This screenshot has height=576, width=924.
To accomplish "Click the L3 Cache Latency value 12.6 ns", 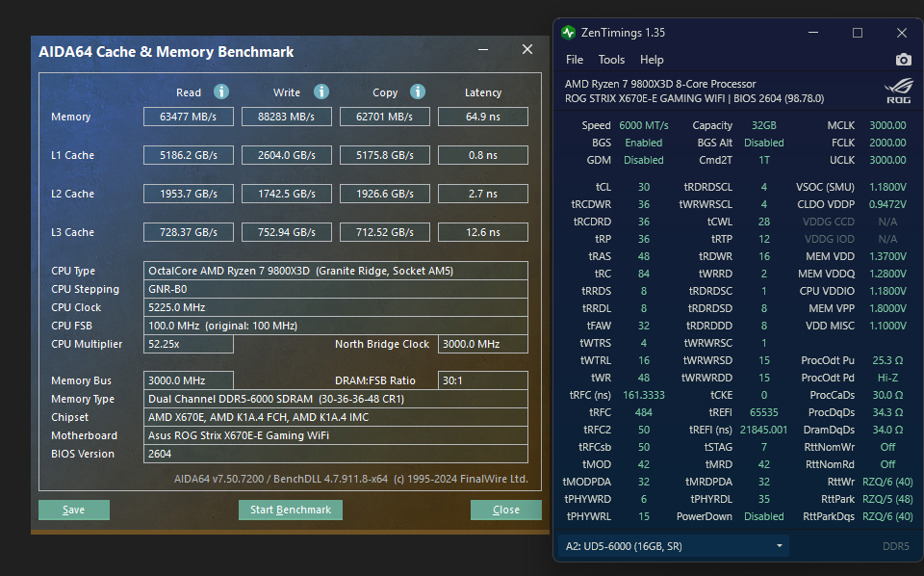I will 482,232.
